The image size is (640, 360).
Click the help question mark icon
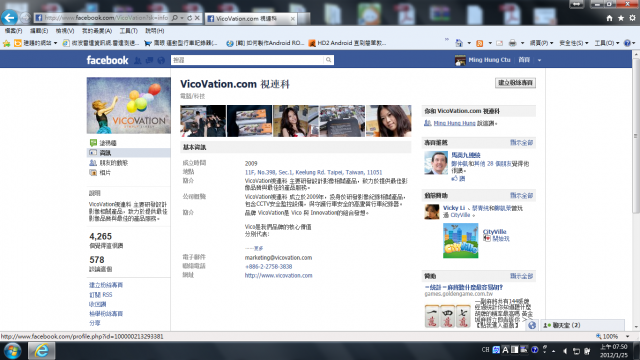click(x=627, y=43)
